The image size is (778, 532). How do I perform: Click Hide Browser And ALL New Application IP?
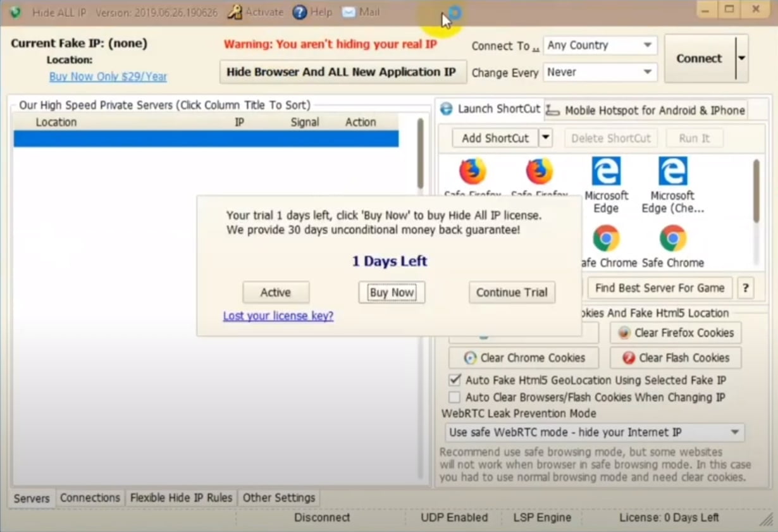tap(342, 72)
